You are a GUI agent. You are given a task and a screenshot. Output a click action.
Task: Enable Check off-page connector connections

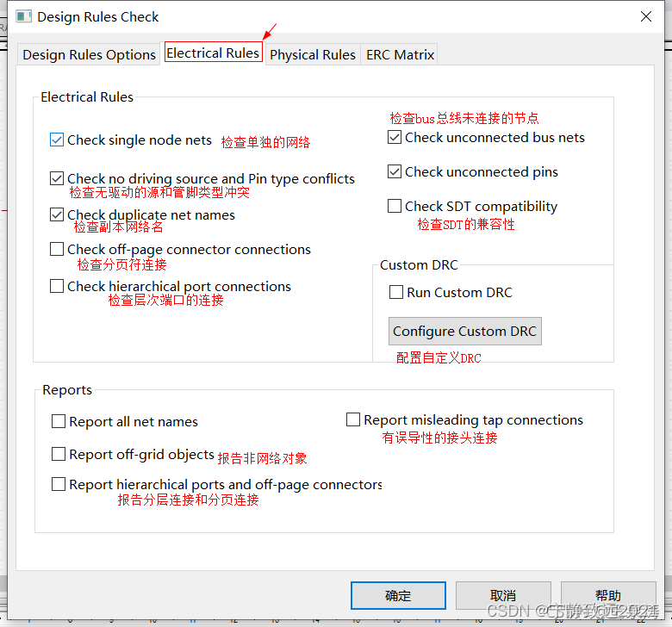tap(57, 250)
